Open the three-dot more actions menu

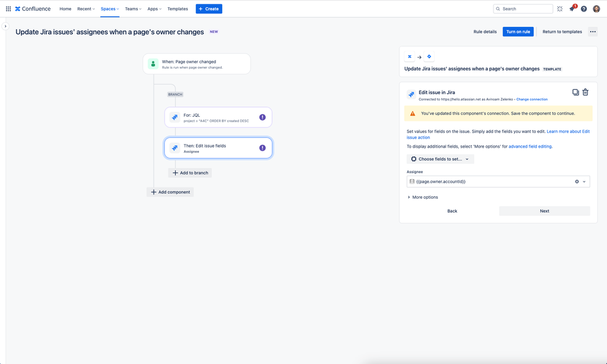592,32
